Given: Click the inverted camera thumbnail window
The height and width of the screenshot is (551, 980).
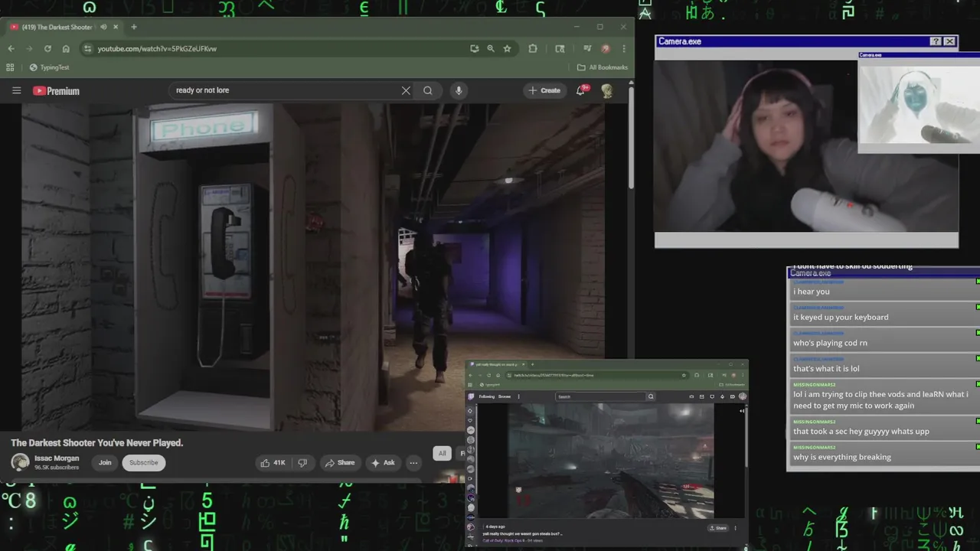Looking at the screenshot, I should point(919,103).
